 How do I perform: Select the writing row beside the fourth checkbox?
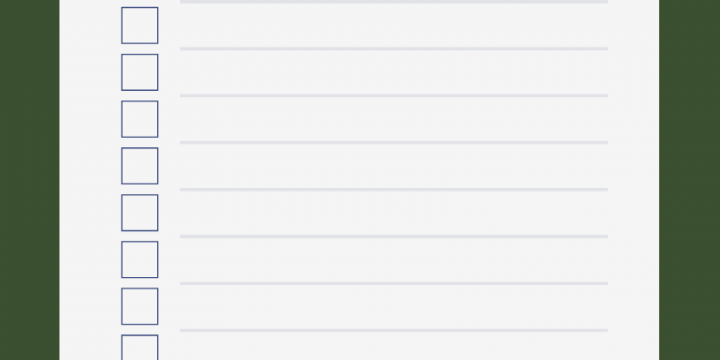click(x=394, y=166)
